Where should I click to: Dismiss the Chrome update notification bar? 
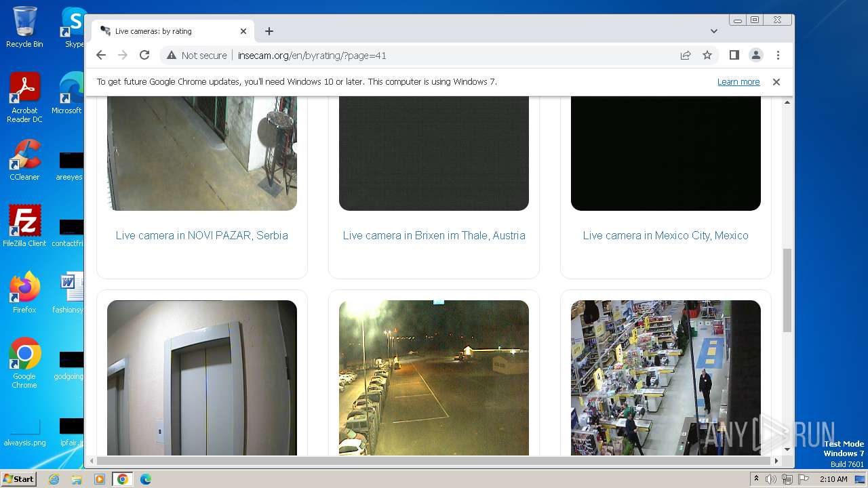[776, 82]
